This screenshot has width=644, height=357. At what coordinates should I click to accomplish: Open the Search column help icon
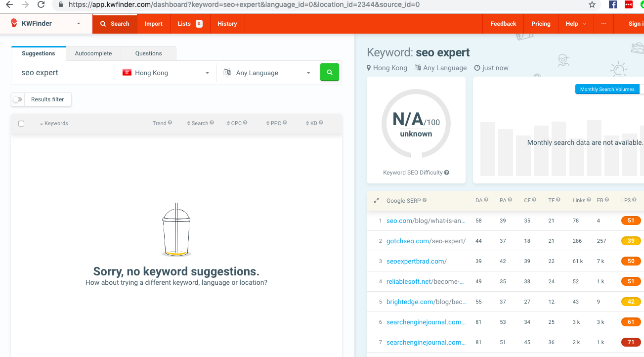coord(212,123)
